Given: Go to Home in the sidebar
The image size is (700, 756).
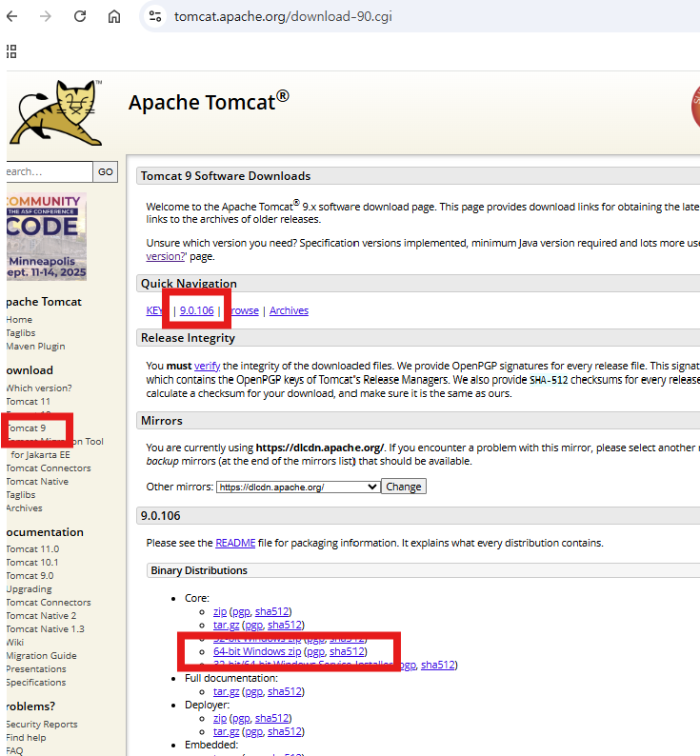Looking at the screenshot, I should 19,320.
